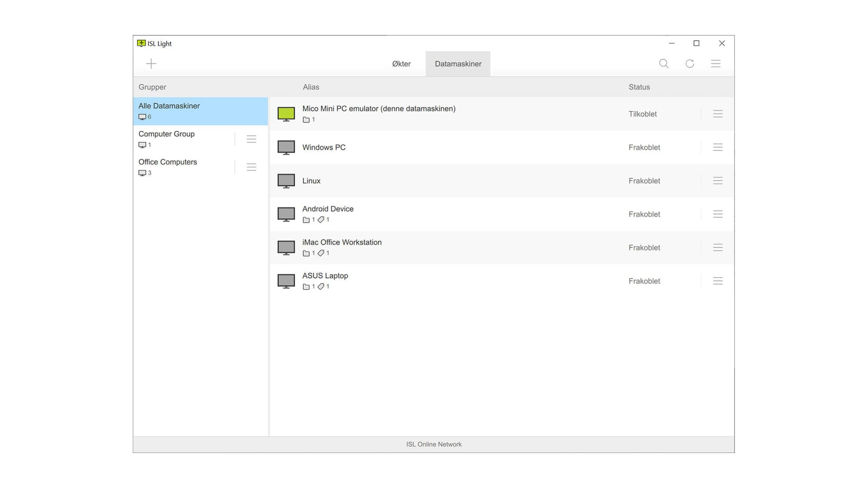Click the folder icon under Android Device

click(x=306, y=220)
